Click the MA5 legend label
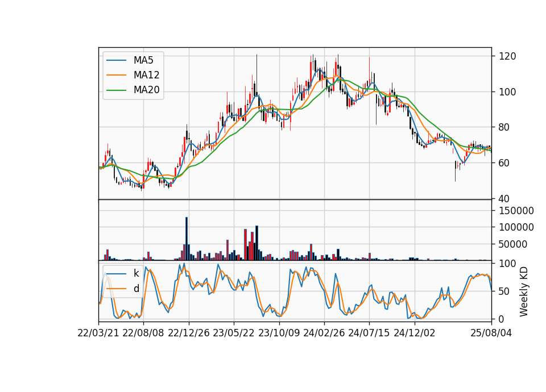The image size is (546, 392). point(143,60)
